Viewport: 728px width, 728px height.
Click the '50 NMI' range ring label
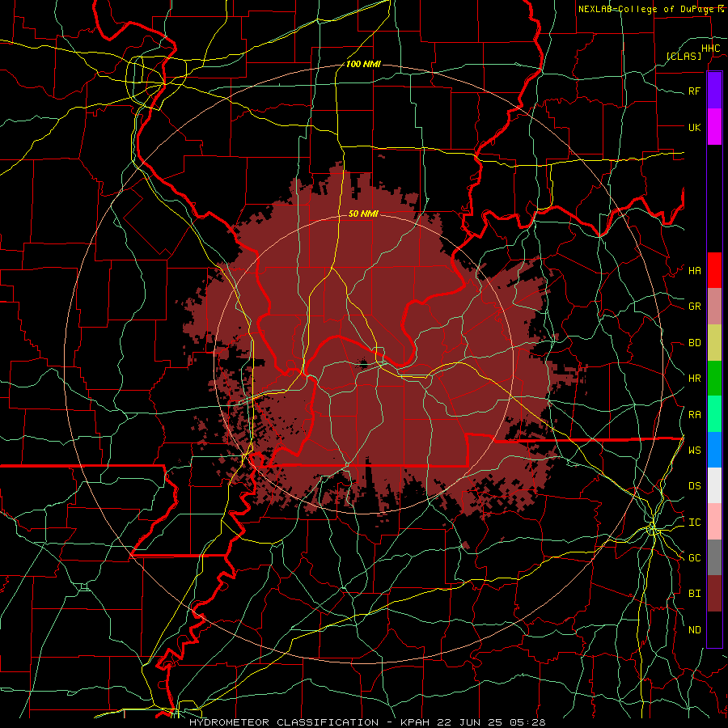363,214
